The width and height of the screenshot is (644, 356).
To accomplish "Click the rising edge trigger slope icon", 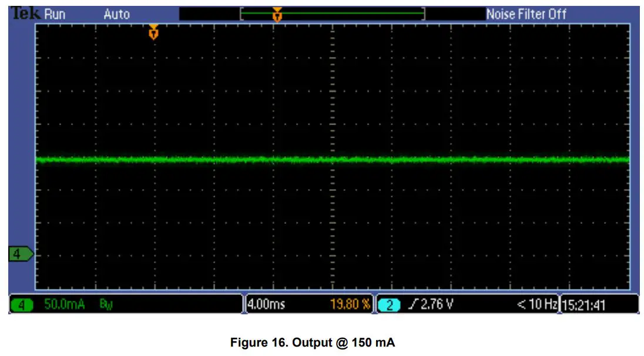I will (x=412, y=304).
